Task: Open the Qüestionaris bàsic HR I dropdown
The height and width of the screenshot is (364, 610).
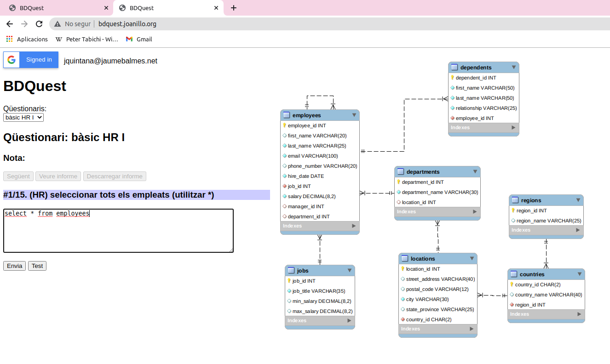Action: pyautogui.click(x=23, y=118)
